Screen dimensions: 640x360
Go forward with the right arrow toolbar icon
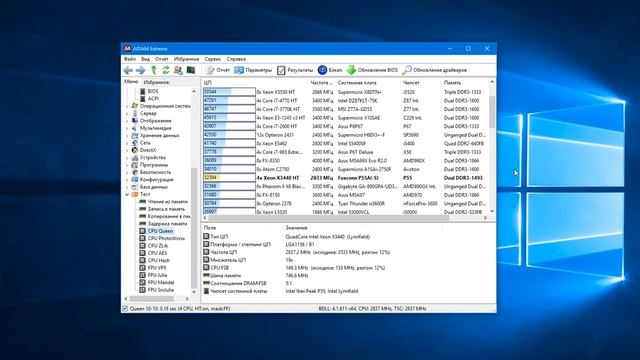coord(140,70)
